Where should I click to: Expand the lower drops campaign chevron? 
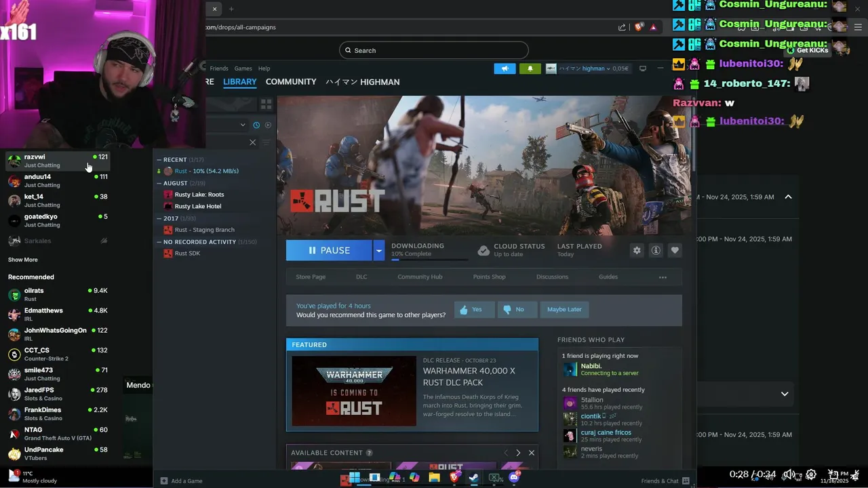click(785, 394)
